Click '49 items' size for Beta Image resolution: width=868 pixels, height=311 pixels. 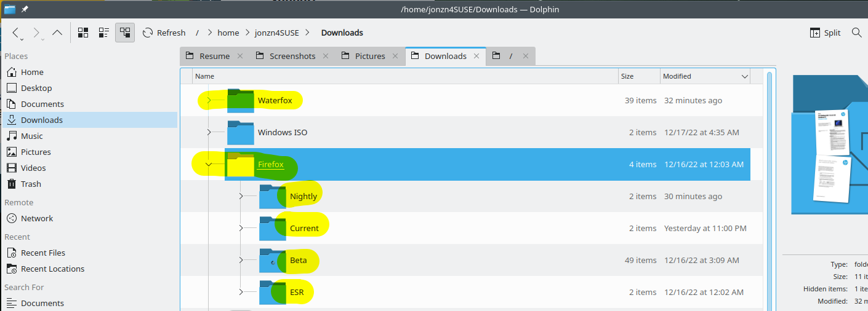click(x=640, y=260)
